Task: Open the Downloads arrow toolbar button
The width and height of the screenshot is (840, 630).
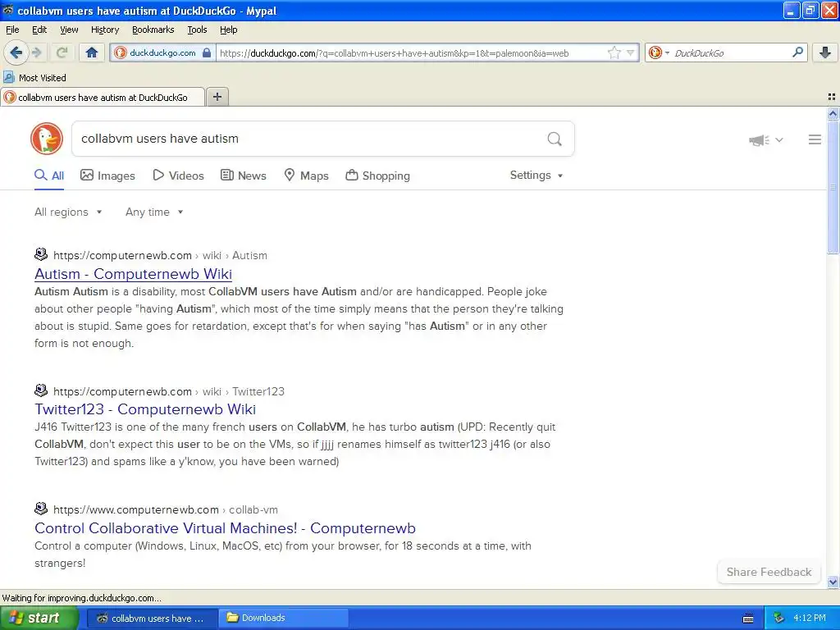Action: pos(825,52)
